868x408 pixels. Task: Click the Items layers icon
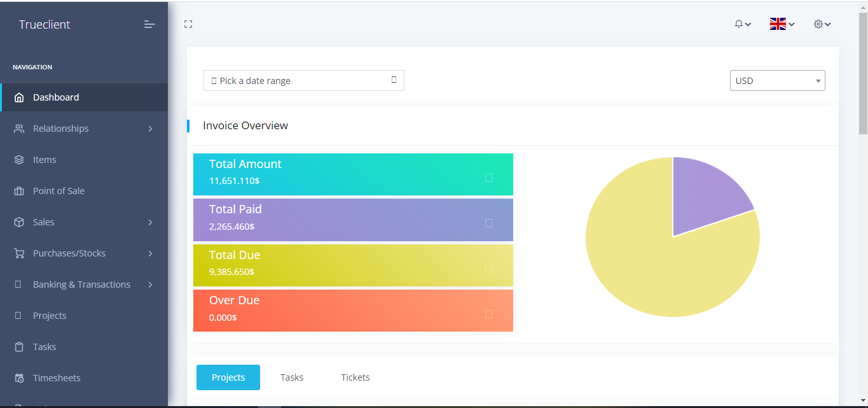(x=19, y=160)
